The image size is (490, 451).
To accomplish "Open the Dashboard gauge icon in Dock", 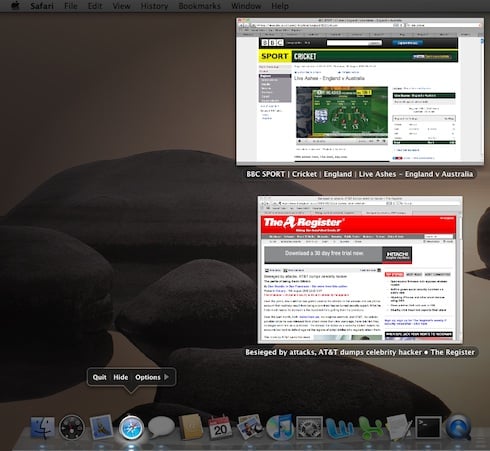I will coord(71,427).
